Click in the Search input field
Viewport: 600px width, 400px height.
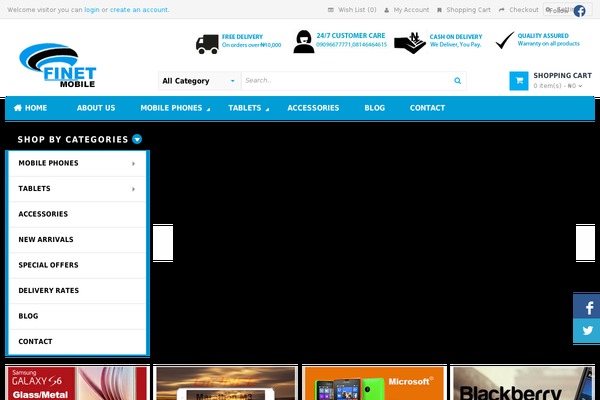pyautogui.click(x=346, y=81)
